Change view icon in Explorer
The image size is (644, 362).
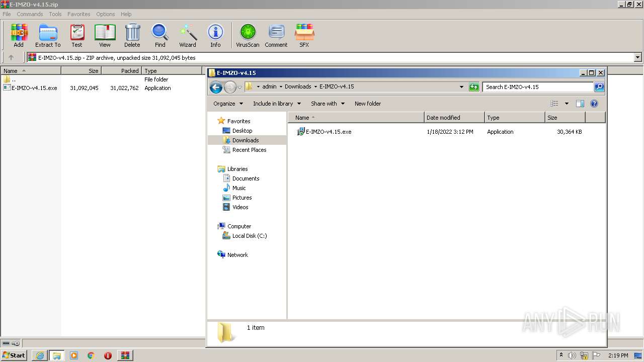click(x=554, y=104)
